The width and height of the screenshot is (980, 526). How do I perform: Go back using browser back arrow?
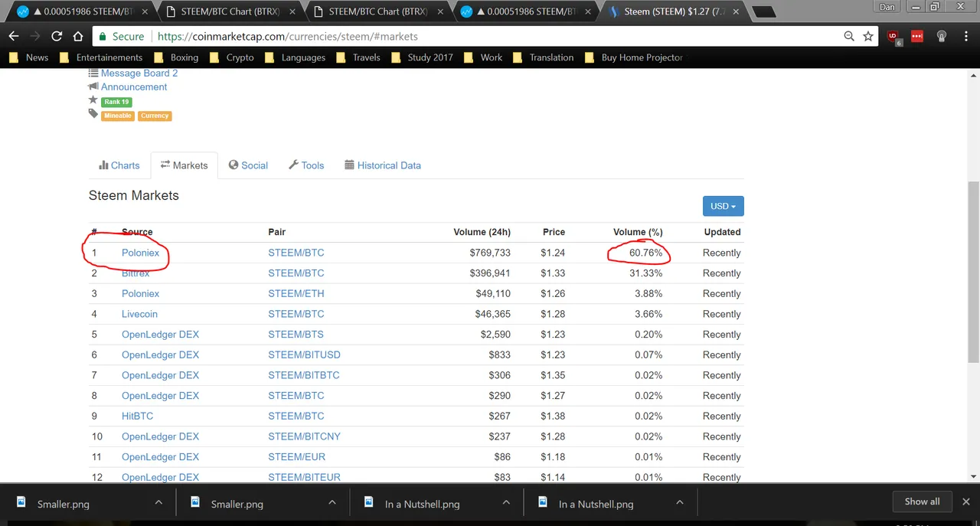click(14, 36)
